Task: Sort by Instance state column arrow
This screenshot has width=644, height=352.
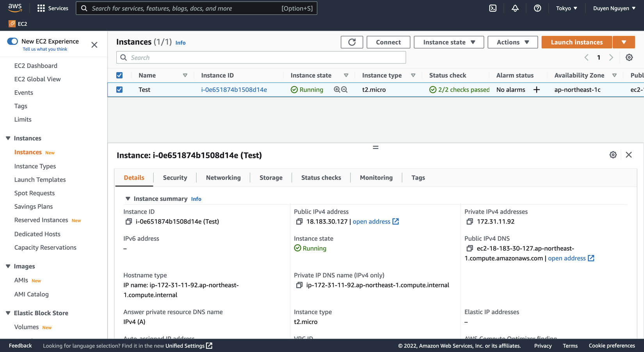Action: [346, 75]
